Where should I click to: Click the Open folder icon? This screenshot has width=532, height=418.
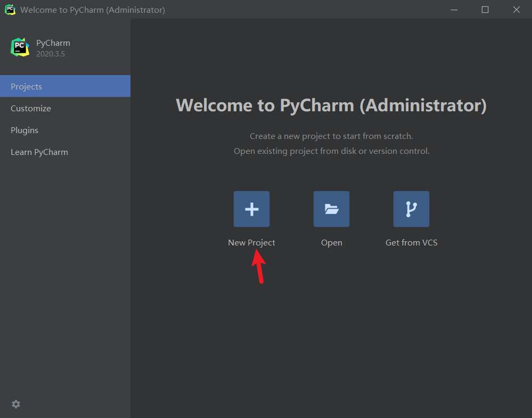[x=331, y=209]
